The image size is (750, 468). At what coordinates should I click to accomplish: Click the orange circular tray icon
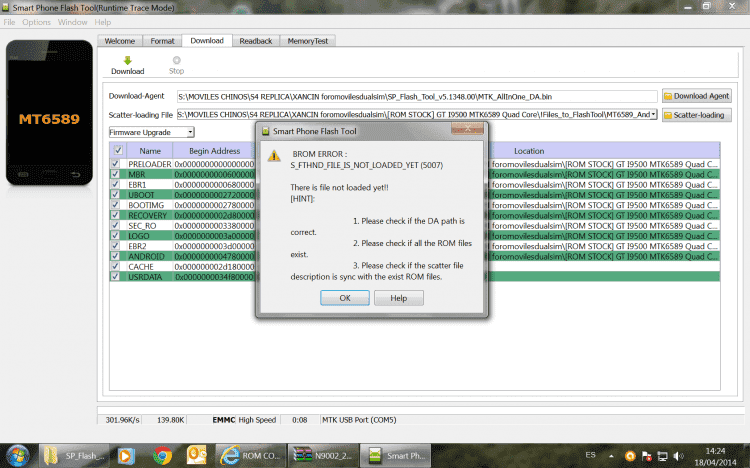[x=630, y=456]
